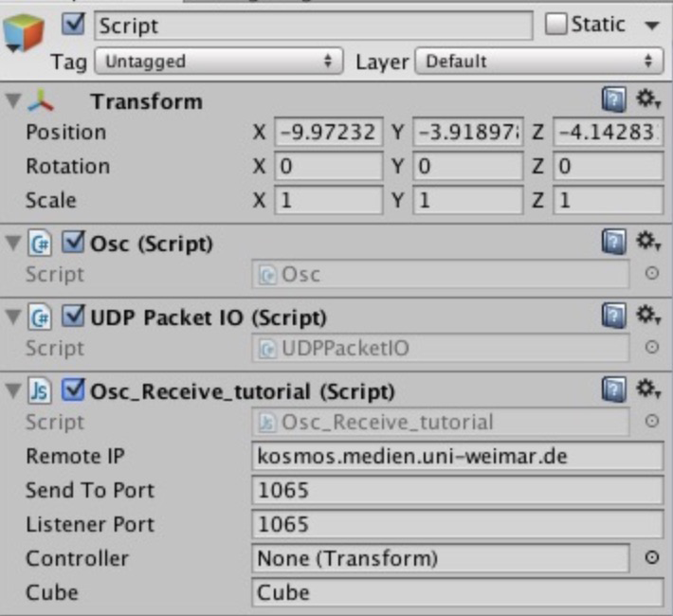
Task: Open help for the Osc script component
Action: (x=613, y=243)
